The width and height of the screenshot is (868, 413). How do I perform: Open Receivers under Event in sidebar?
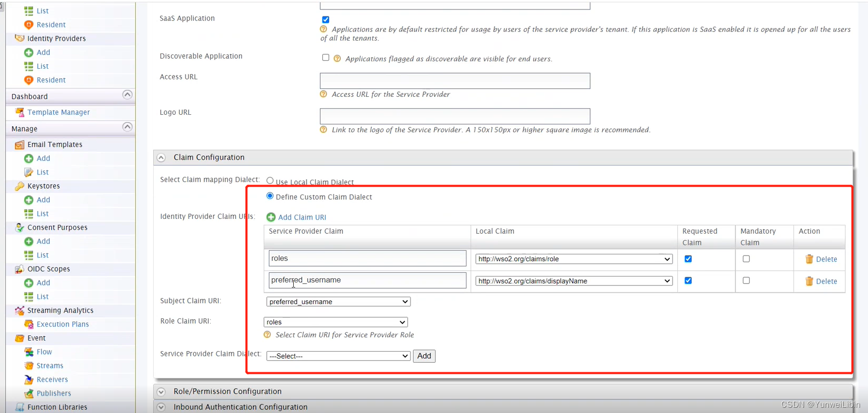(x=52, y=379)
